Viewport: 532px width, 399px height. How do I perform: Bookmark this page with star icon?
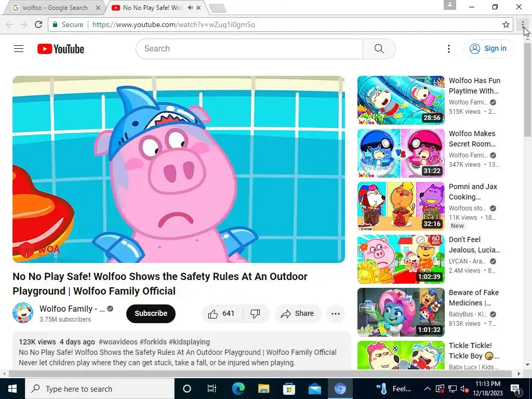[x=506, y=24]
